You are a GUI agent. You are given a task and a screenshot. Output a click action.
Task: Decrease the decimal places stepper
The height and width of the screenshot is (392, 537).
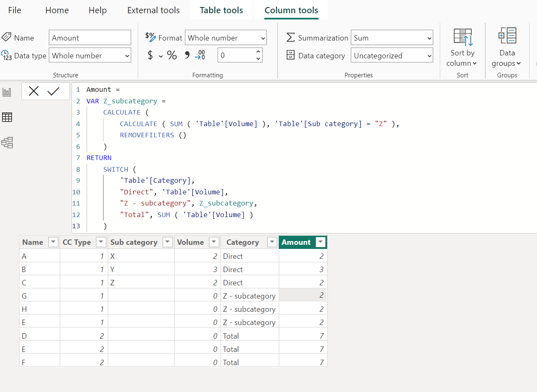pyautogui.click(x=258, y=59)
